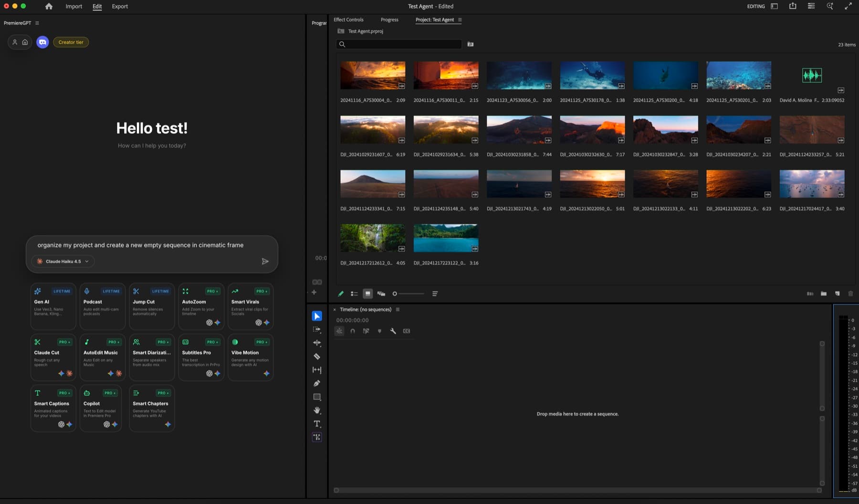Launch the Copilot card
The image size is (859, 504).
coord(101,409)
